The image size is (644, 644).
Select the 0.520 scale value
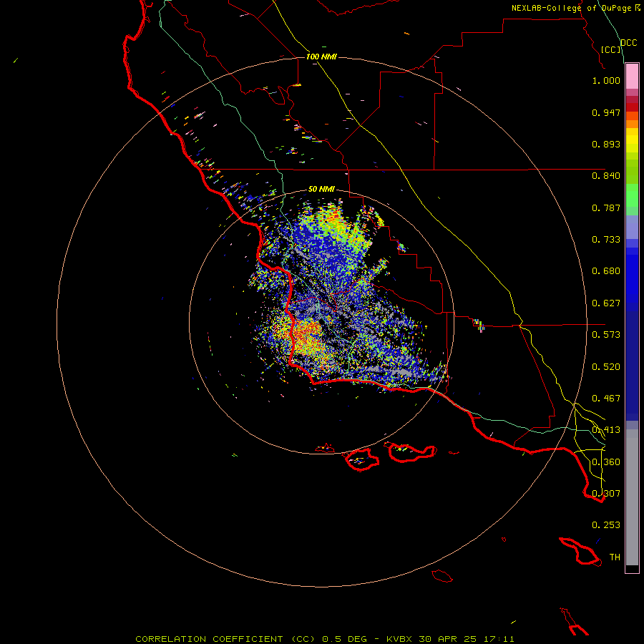pos(606,367)
